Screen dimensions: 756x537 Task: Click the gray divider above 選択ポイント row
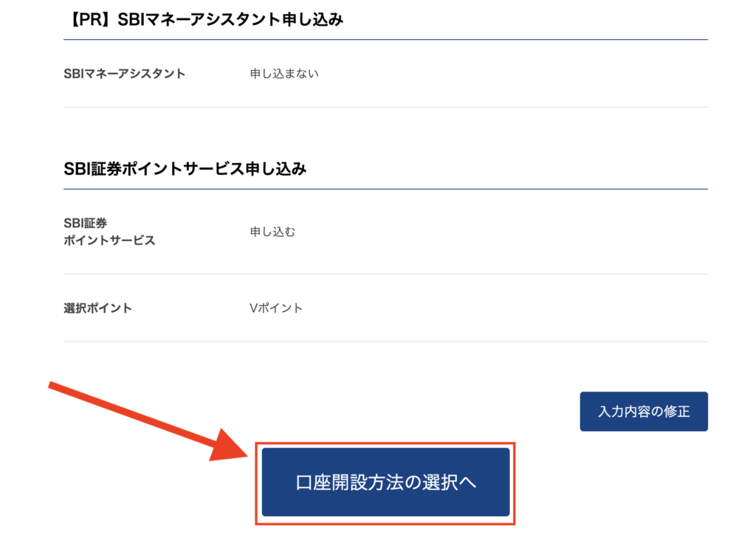[385, 274]
